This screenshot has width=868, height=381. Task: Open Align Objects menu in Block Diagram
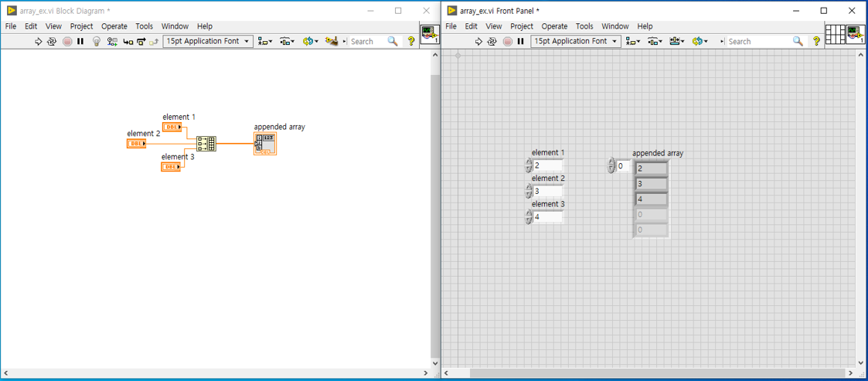click(265, 41)
